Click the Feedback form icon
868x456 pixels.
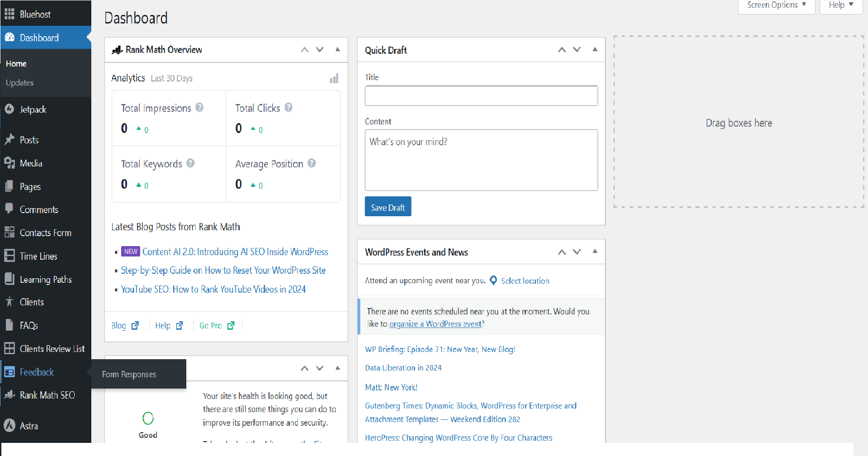tap(9, 372)
